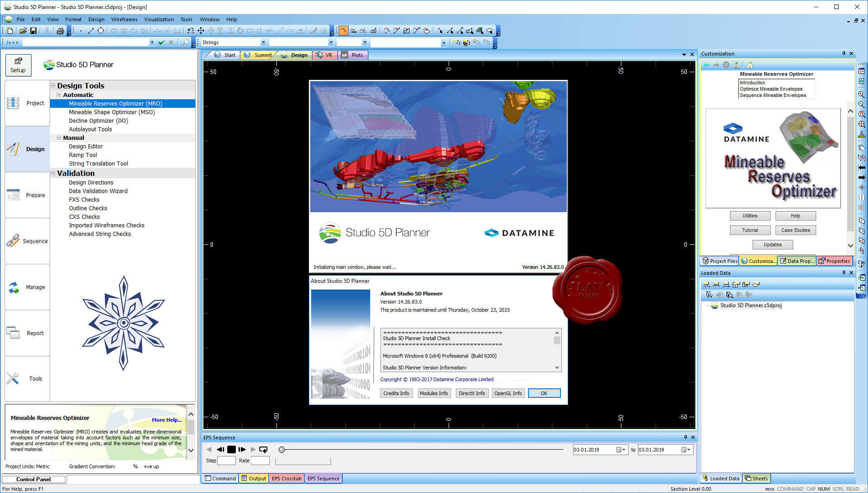Click the Credits Info button
The width and height of the screenshot is (868, 493).
pos(396,393)
